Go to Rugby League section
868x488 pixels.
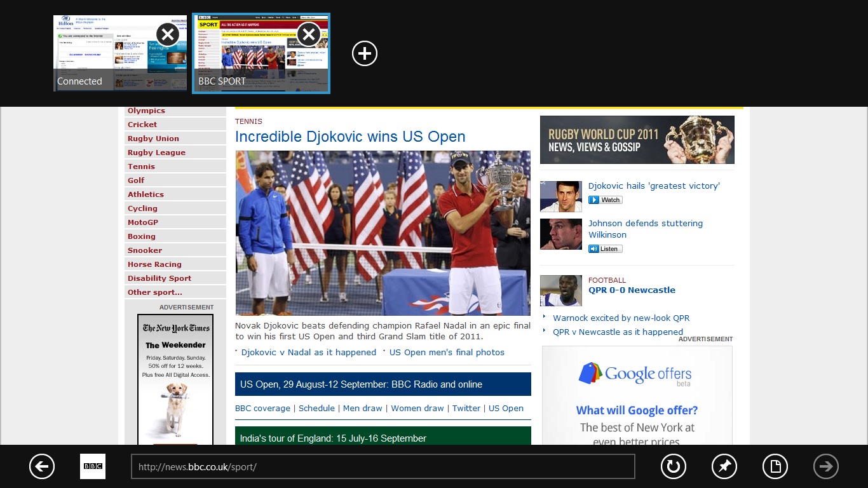click(x=156, y=152)
